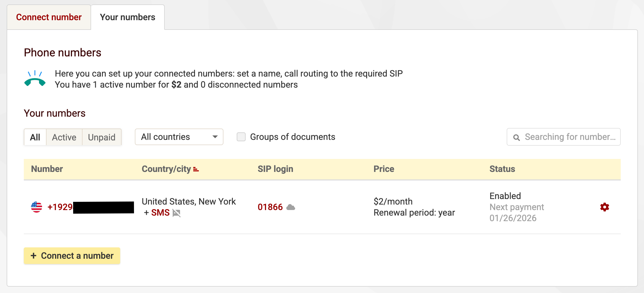Click the crossed-out MMS image icon
The width and height of the screenshot is (644, 293).
coord(176,213)
